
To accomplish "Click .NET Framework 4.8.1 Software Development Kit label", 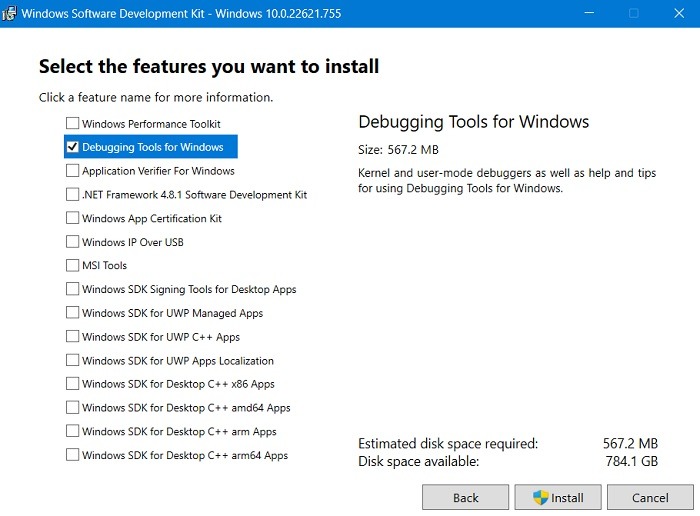I will pos(195,195).
